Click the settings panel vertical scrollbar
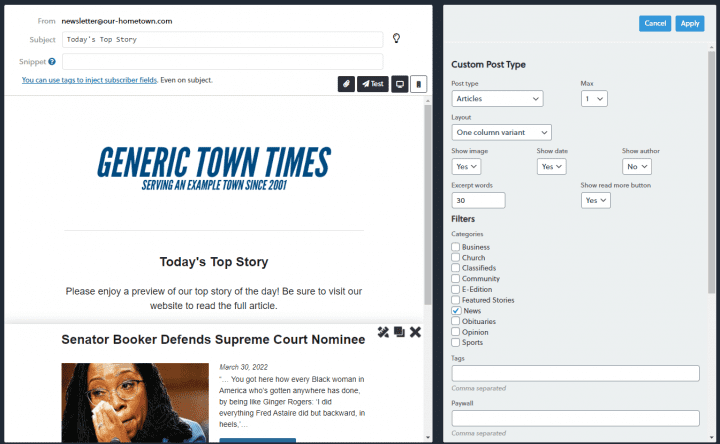This screenshot has height=444, width=720. tap(711, 172)
